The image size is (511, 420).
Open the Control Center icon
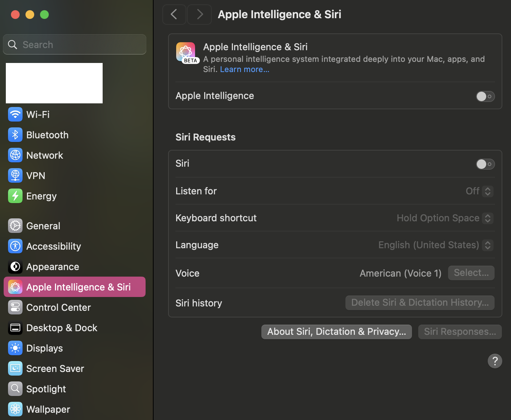(15, 308)
